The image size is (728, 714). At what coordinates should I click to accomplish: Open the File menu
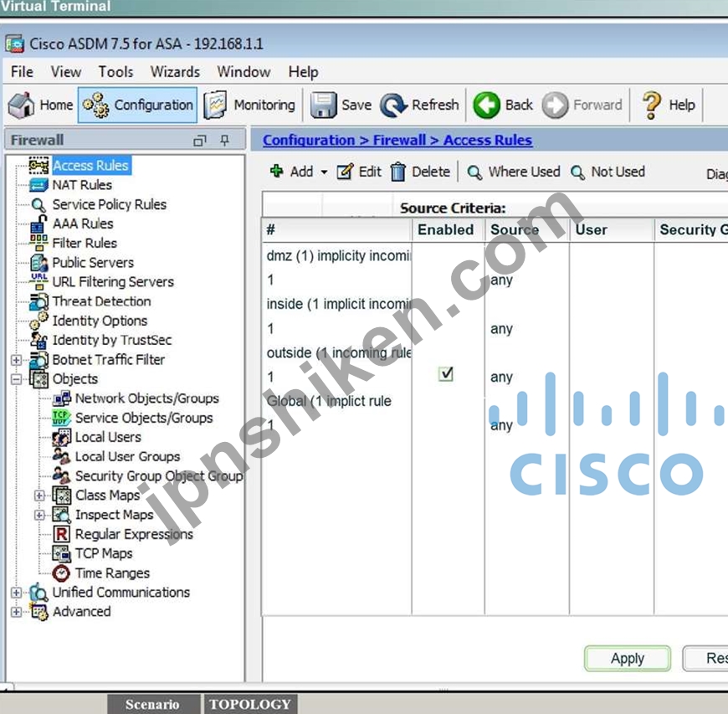[22, 72]
